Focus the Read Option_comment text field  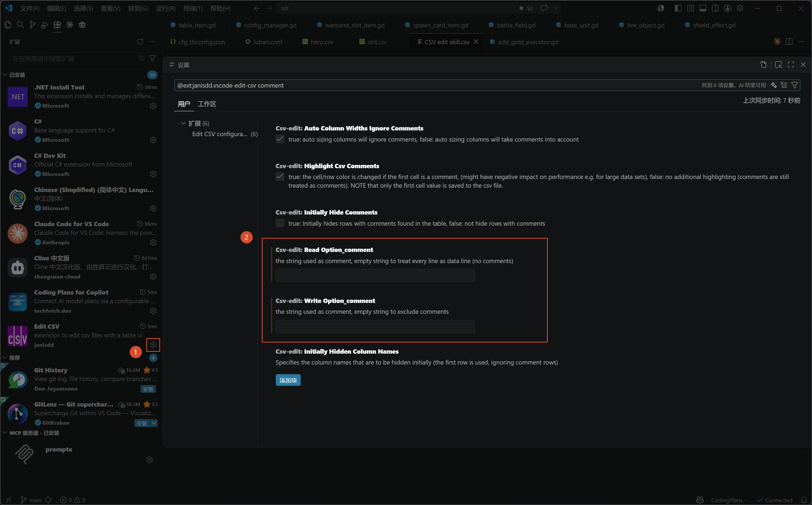tap(375, 275)
